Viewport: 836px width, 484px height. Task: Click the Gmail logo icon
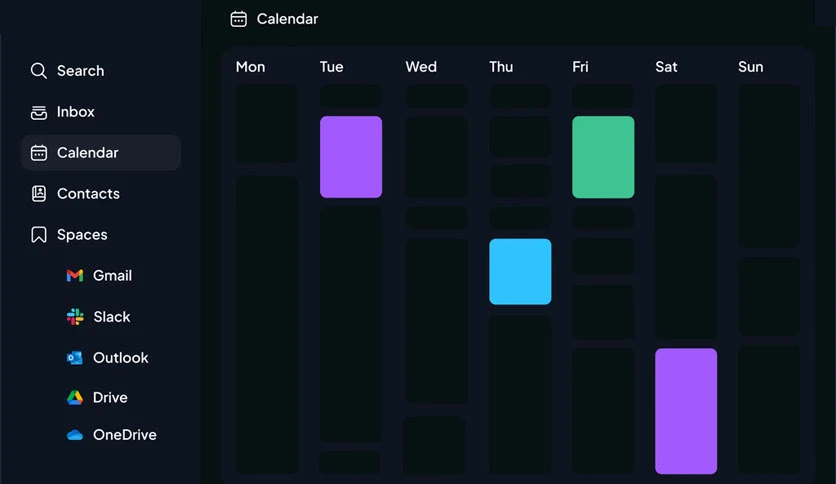click(75, 276)
